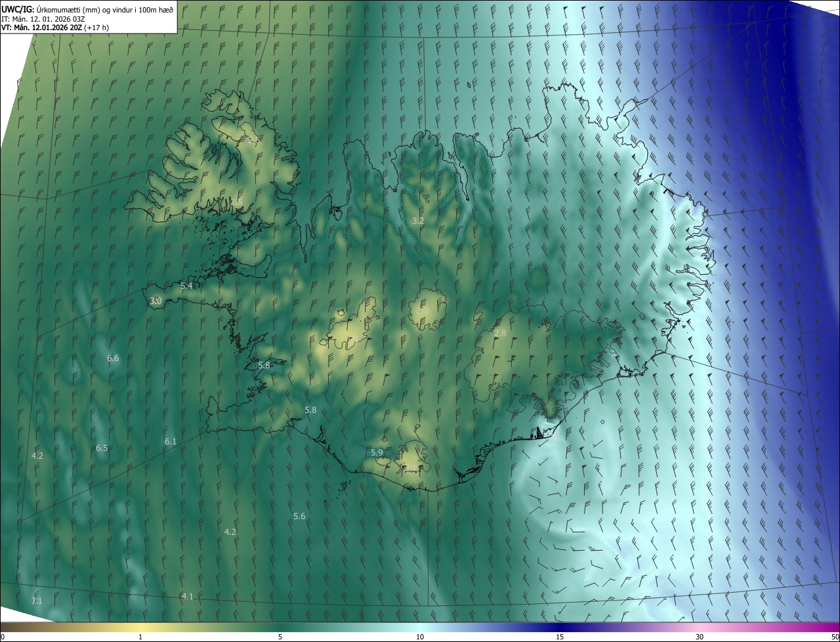Click the 5.4 precipitation value label
840x642 pixels.
pos(186,286)
